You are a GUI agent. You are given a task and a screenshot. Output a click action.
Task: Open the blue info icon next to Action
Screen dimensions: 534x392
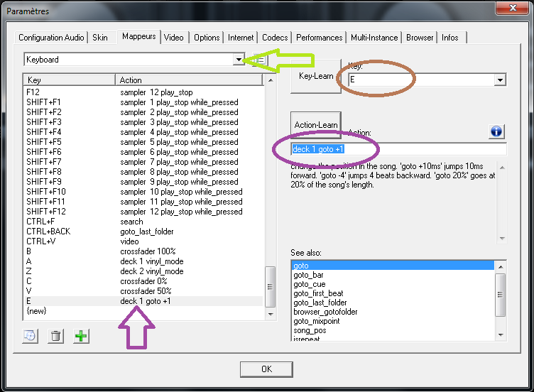[496, 131]
